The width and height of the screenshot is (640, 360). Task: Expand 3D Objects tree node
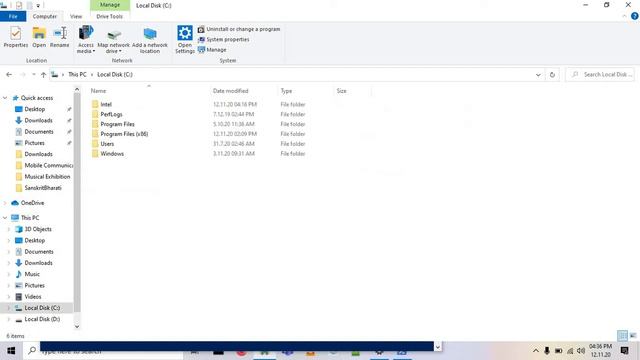pyautogui.click(x=9, y=229)
